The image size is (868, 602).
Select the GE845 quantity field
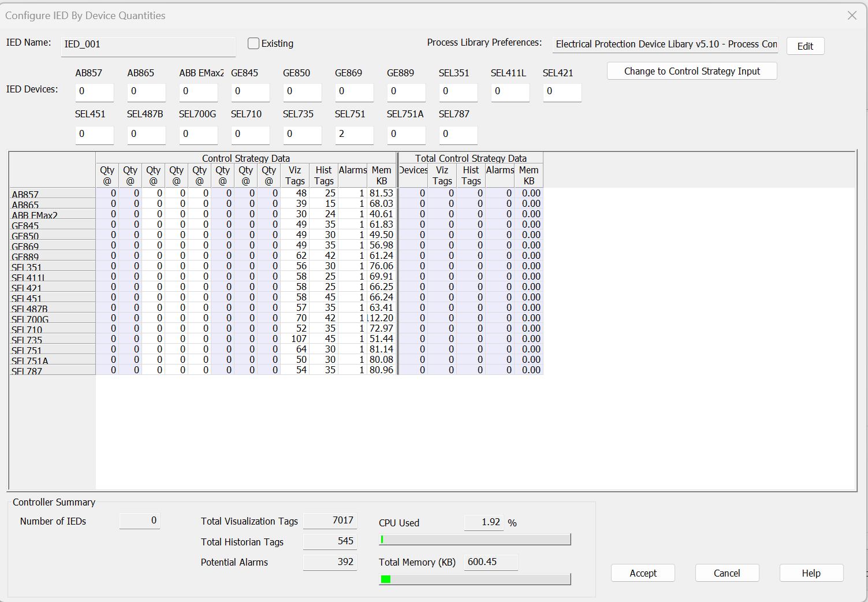(x=250, y=92)
